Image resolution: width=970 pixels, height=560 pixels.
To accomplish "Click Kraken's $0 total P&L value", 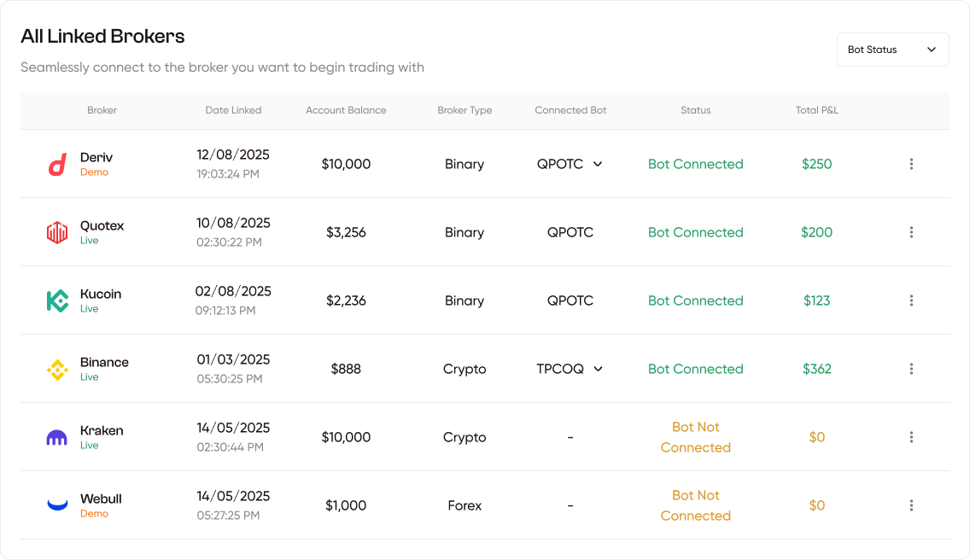I will click(816, 437).
